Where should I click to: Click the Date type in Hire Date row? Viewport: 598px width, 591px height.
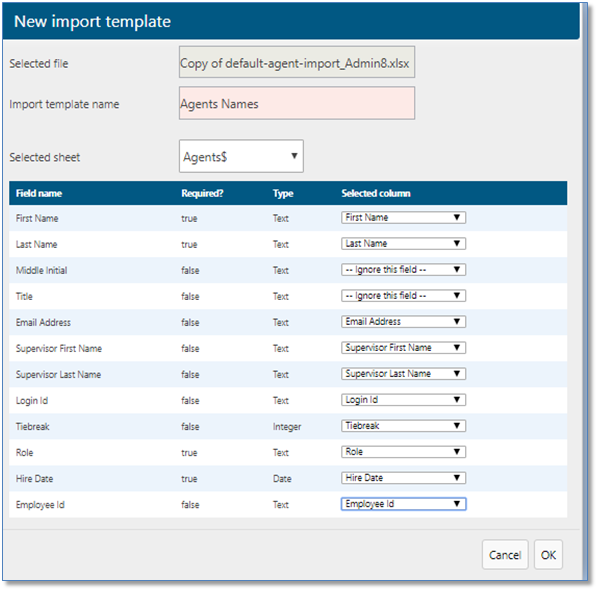click(282, 479)
